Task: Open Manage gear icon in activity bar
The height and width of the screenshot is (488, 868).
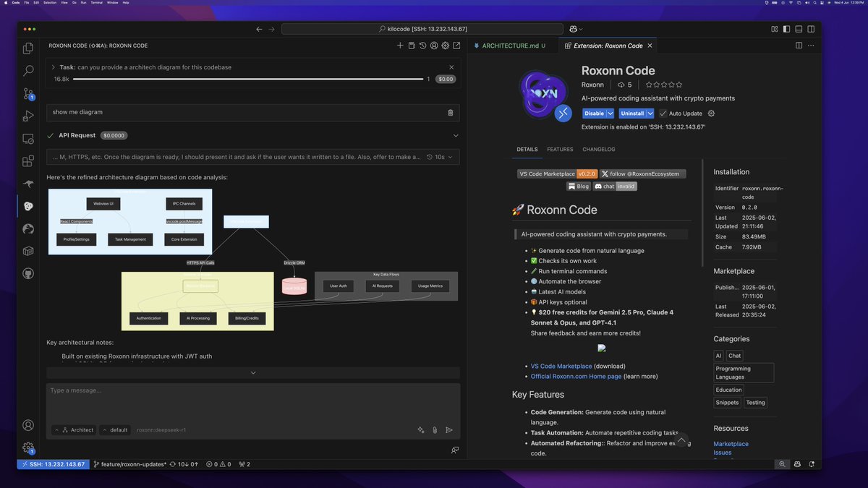Action: [x=28, y=448]
